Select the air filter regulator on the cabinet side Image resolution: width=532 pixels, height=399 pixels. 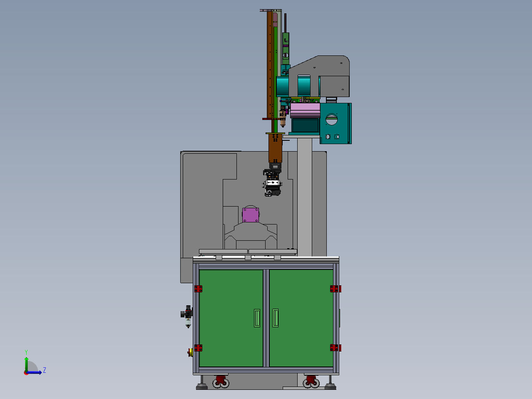[x=187, y=316]
